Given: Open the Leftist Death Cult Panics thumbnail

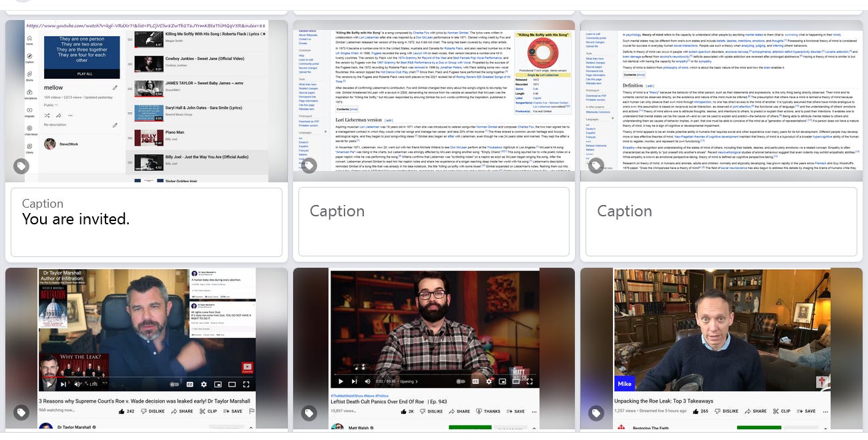Looking at the screenshot, I should [x=434, y=349].
